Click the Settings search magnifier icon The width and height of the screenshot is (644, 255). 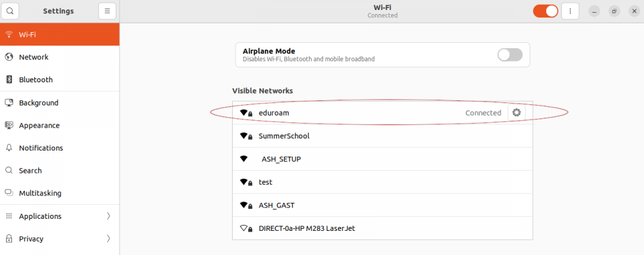[10, 11]
